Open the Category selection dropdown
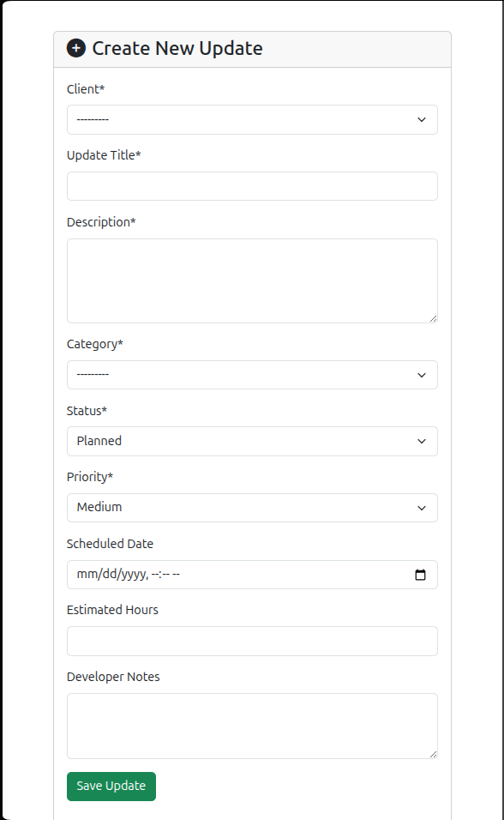The height and width of the screenshot is (820, 504). pyautogui.click(x=252, y=375)
